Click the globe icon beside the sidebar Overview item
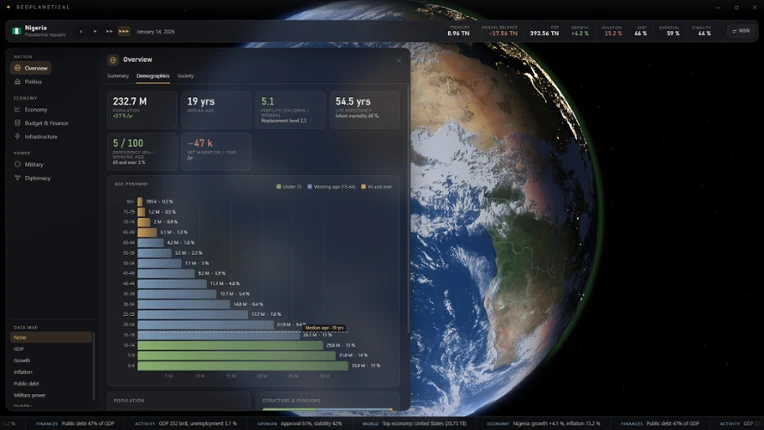This screenshot has height=430, width=764. [x=18, y=68]
